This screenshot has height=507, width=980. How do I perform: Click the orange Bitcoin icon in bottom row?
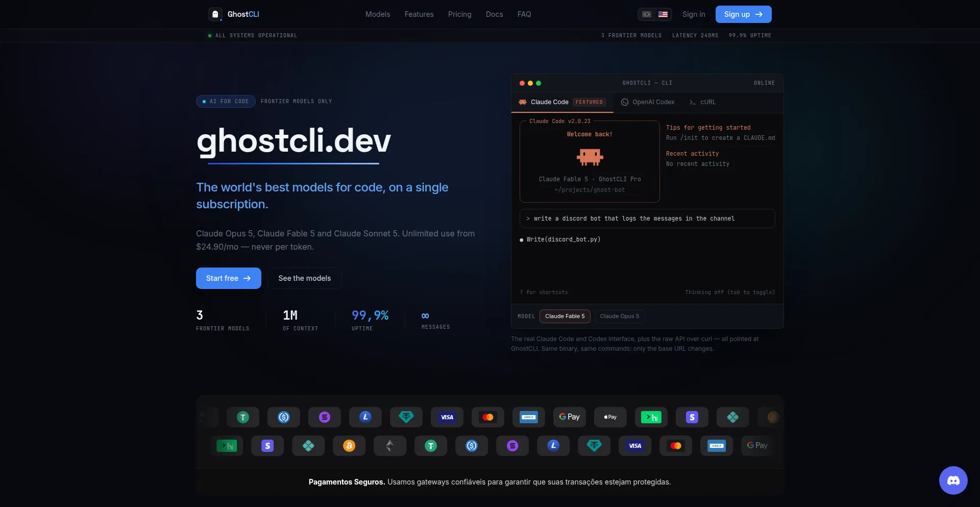(349, 446)
